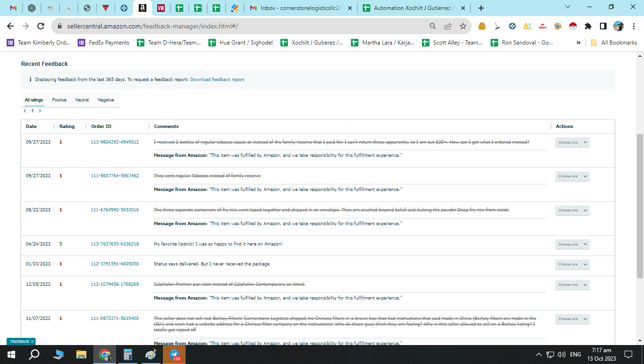The image size is (644, 364).
Task: Open the volume control in system tray
Action: (562, 354)
